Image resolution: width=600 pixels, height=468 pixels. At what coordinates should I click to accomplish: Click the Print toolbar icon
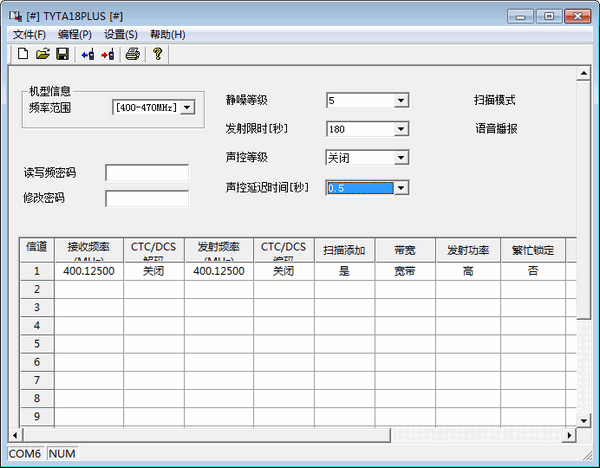point(132,54)
